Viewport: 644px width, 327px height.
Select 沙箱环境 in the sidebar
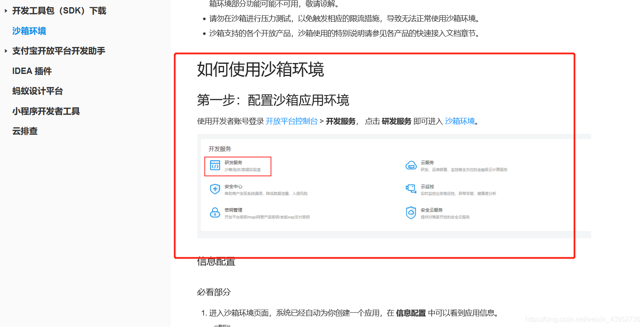(29, 31)
